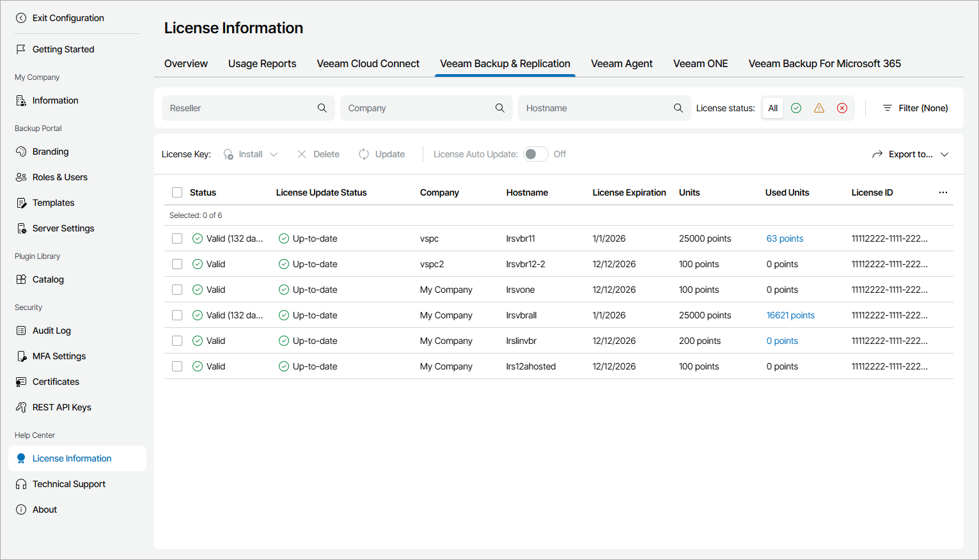Image resolution: width=979 pixels, height=560 pixels.
Task: Open the column options ellipsis menu
Action: pos(943,192)
